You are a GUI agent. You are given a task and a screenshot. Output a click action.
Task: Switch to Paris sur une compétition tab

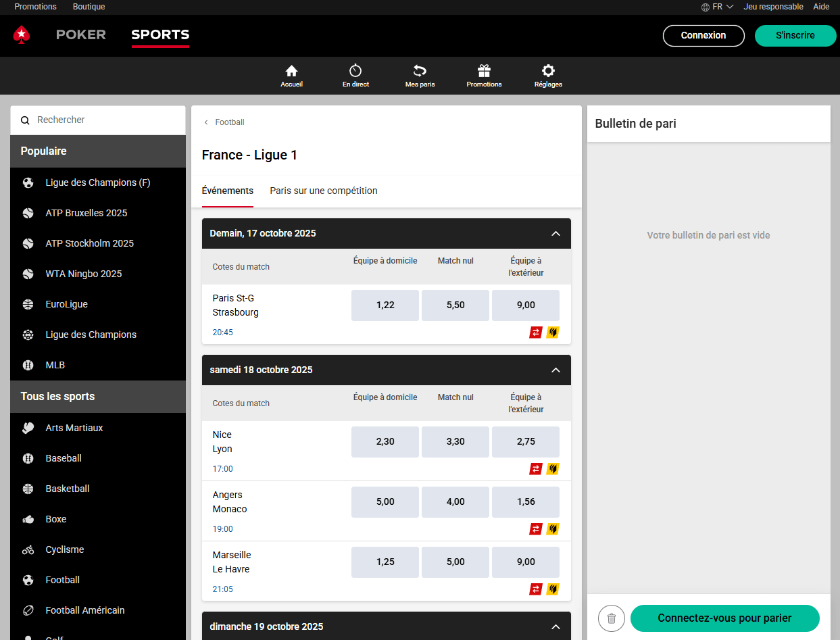324,191
